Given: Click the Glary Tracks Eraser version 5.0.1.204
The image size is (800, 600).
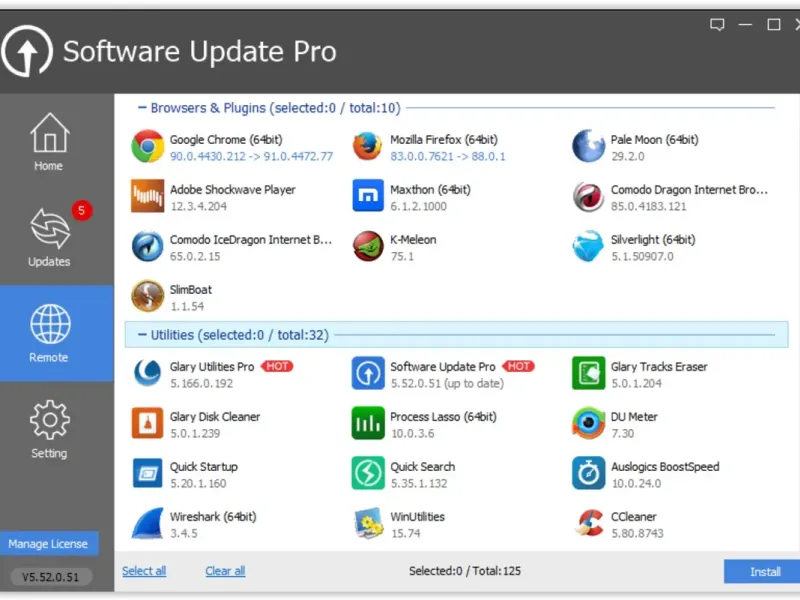Looking at the screenshot, I should click(x=636, y=383).
